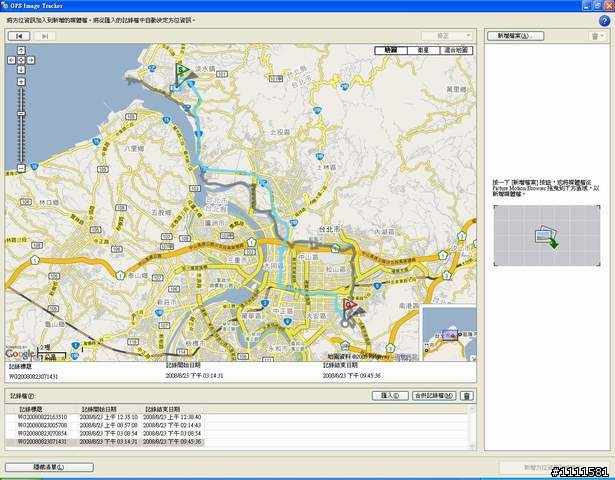Switch map to 混合地圖 hybrid view

[457, 50]
